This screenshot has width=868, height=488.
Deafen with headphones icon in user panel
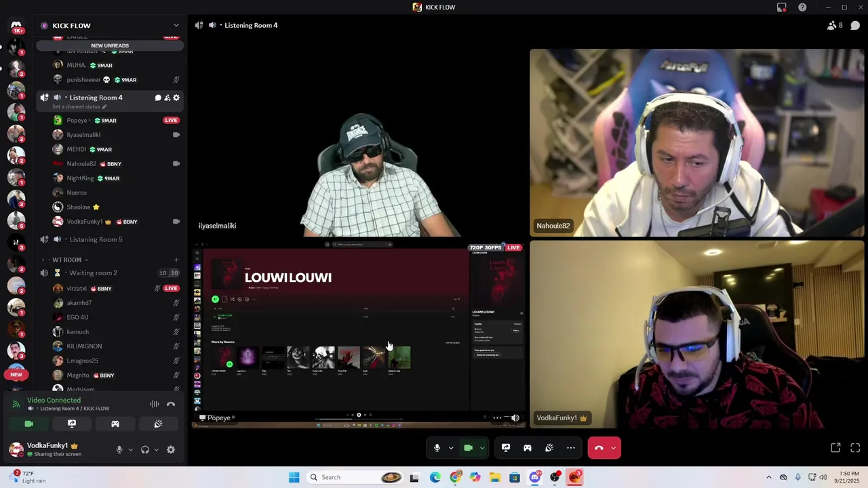[x=144, y=449]
